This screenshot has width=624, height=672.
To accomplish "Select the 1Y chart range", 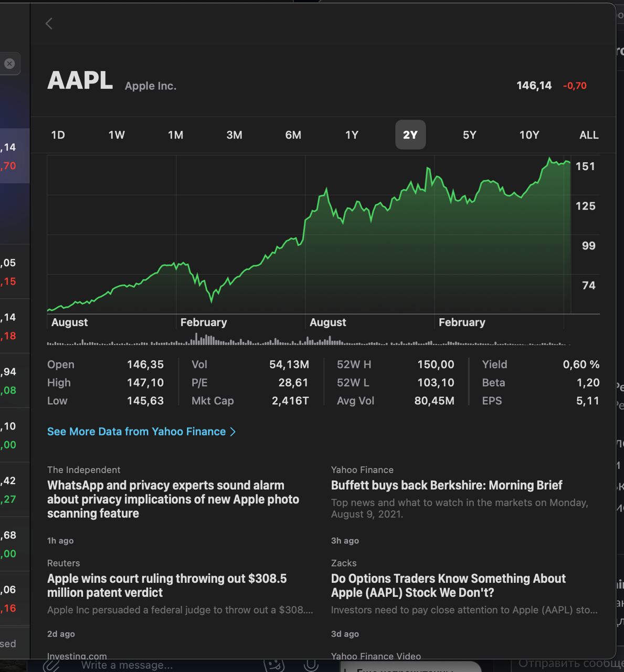I will [x=352, y=135].
